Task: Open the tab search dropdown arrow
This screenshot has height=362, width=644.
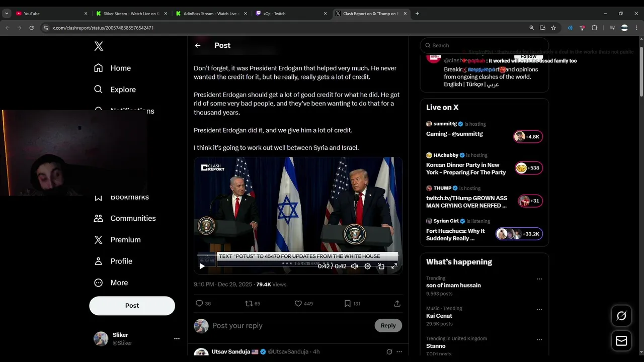Action: click(7, 14)
